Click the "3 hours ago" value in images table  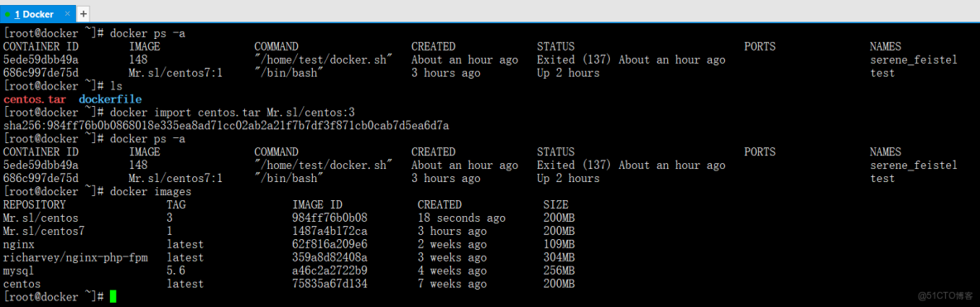click(453, 232)
